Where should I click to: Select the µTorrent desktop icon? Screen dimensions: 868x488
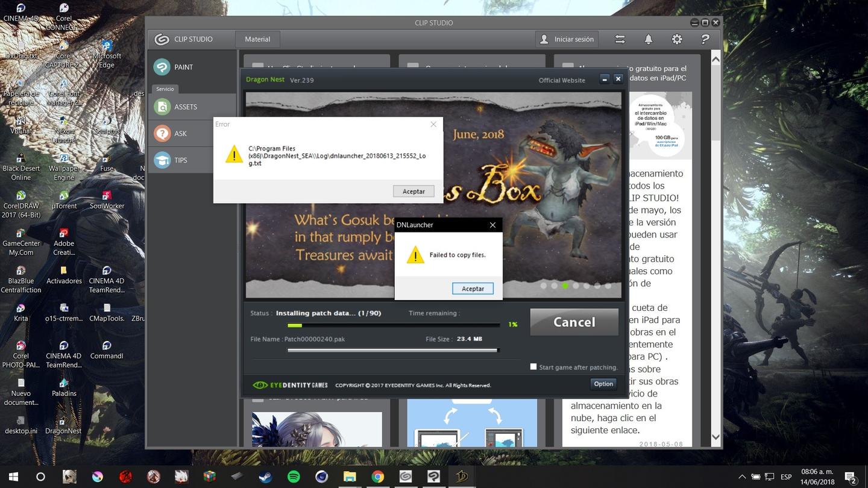[x=64, y=200]
